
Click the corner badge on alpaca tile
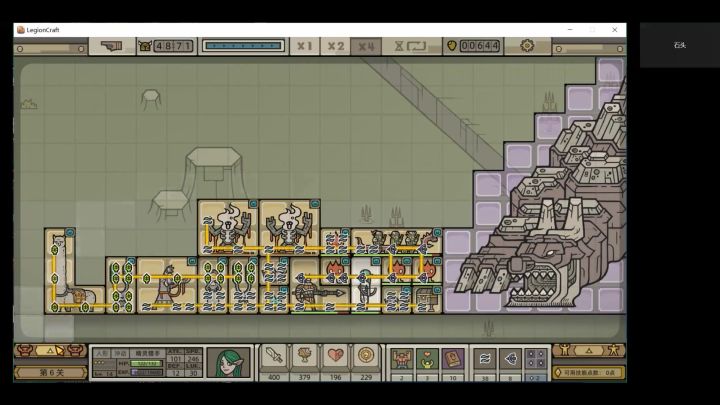tap(70, 232)
